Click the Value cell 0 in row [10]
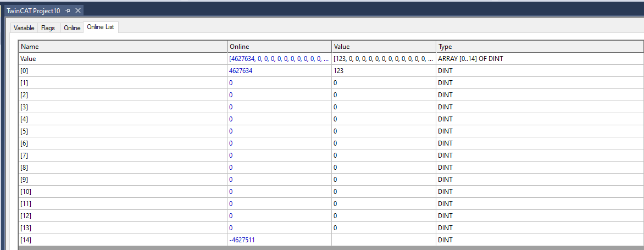This screenshot has height=250, width=644. pyautogui.click(x=384, y=192)
